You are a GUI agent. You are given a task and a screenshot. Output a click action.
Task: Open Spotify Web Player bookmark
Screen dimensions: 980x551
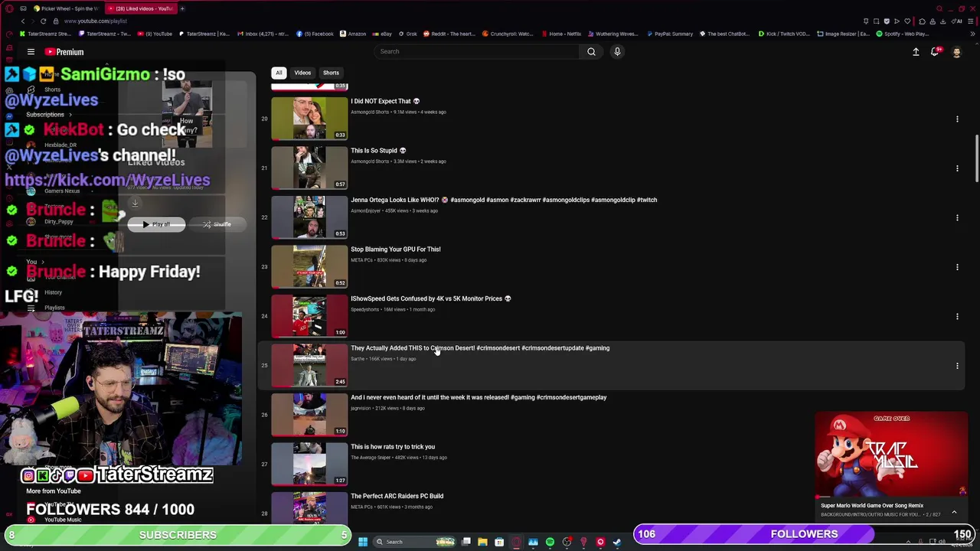tap(903, 34)
